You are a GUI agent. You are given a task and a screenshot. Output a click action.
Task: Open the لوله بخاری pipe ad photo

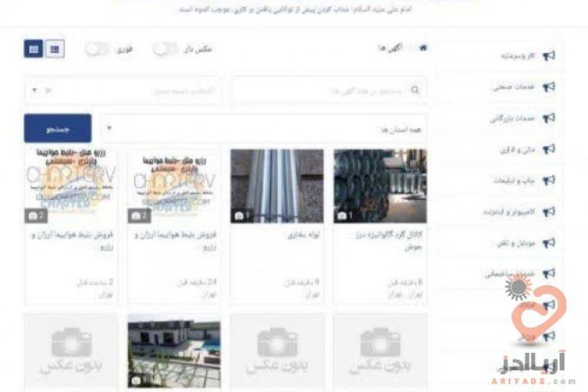tap(277, 186)
